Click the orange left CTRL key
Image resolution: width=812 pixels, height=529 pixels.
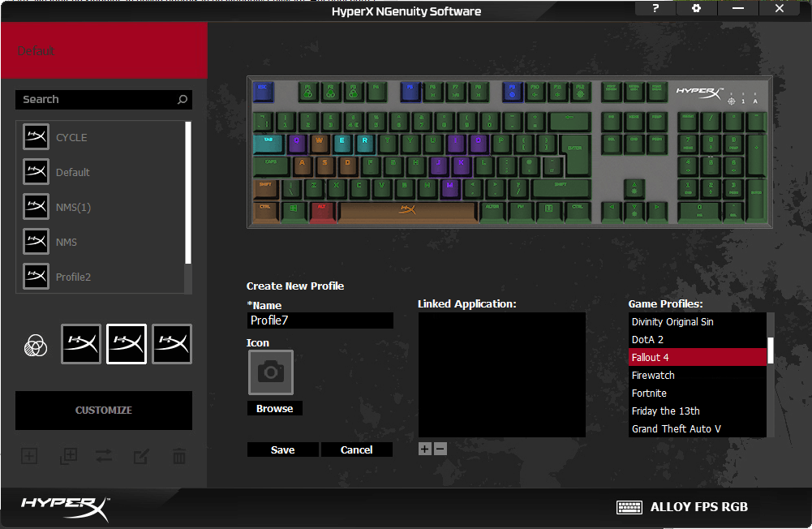(266, 213)
